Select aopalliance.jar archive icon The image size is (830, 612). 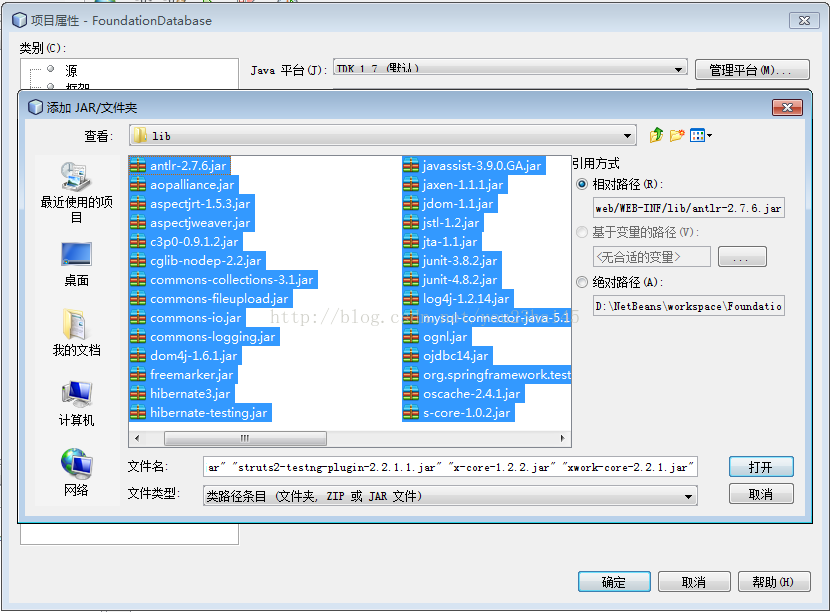coord(138,185)
